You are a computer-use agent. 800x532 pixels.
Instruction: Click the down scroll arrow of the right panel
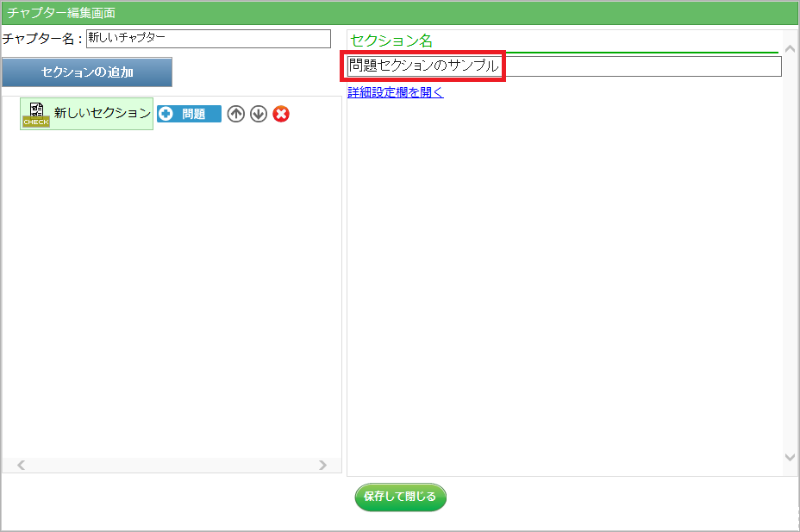pos(790,457)
